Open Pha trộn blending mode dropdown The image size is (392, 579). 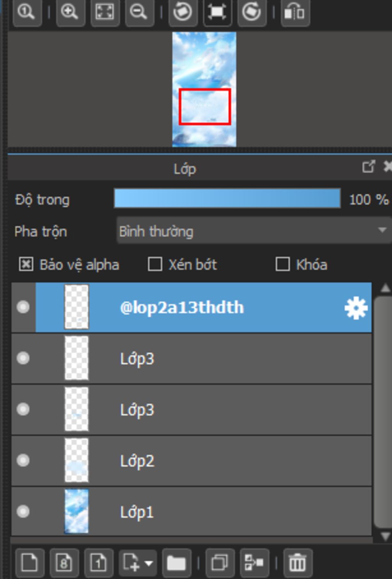253,231
